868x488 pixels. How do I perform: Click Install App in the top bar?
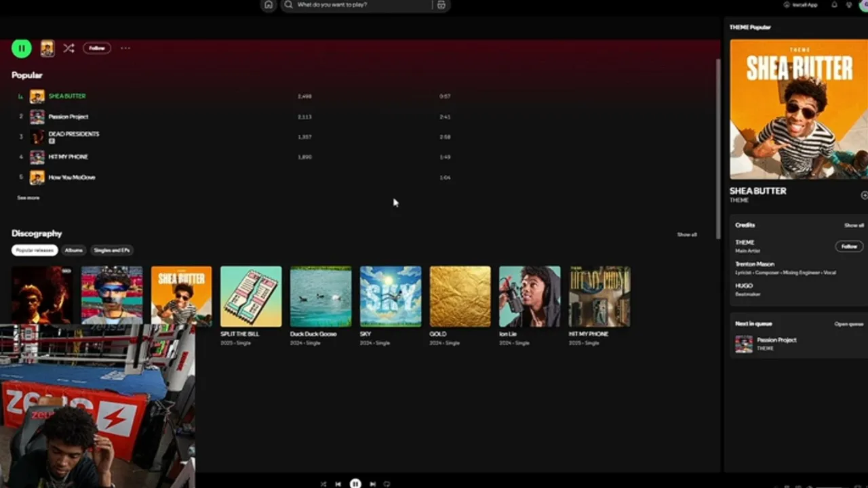pyautogui.click(x=801, y=5)
